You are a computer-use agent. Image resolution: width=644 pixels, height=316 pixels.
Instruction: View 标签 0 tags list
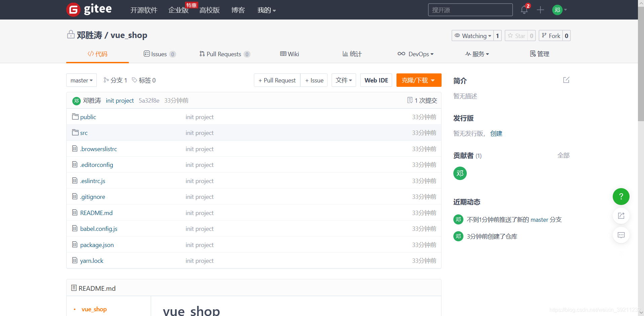(144, 80)
